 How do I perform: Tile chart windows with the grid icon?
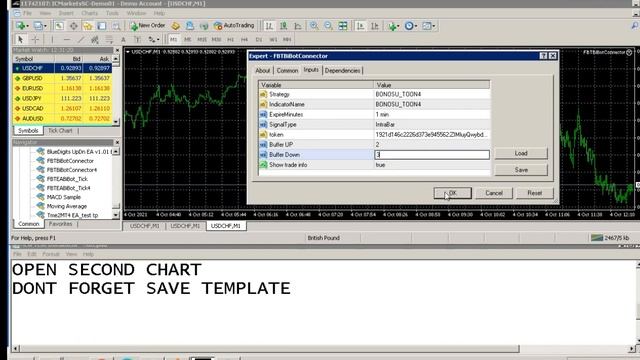343,26
